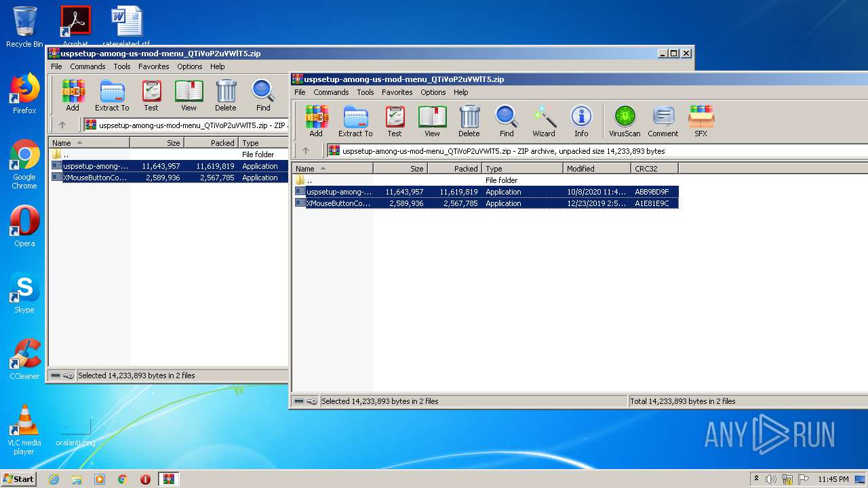Click archive path field in front window
This screenshot has width=868, height=488.
point(597,151)
